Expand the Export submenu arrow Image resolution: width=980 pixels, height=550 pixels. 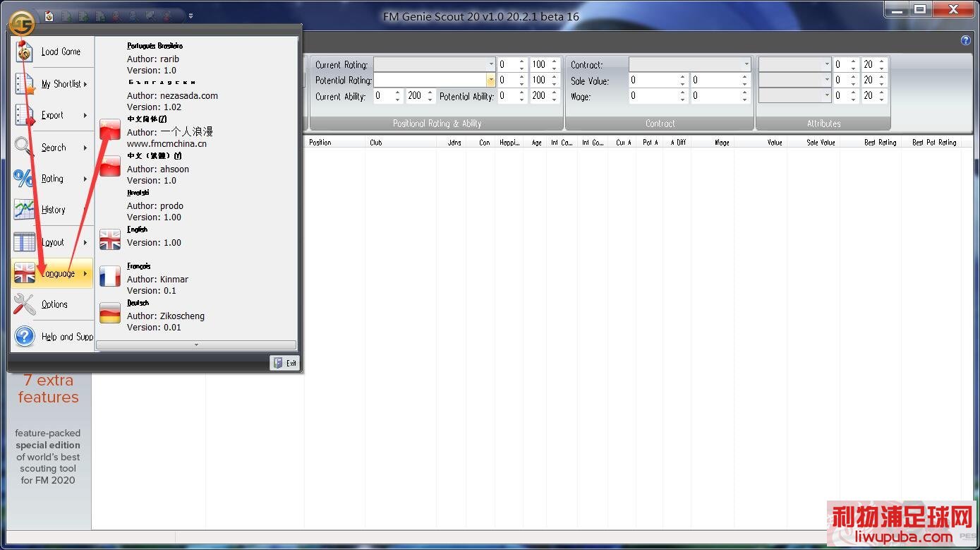[85, 115]
